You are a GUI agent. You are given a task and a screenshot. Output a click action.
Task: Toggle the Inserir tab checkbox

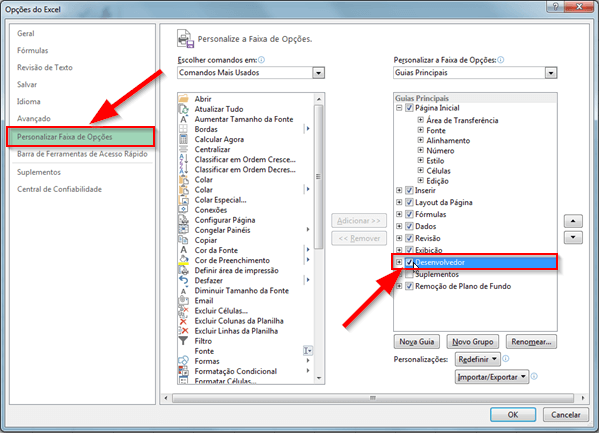pos(409,190)
